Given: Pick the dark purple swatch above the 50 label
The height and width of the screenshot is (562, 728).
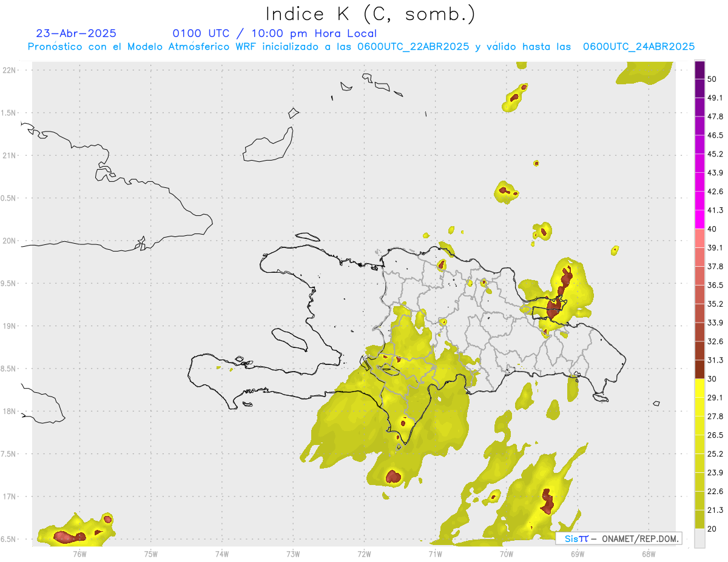Looking at the screenshot, I should (x=699, y=70).
